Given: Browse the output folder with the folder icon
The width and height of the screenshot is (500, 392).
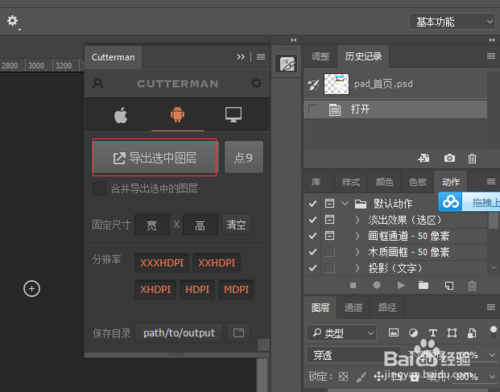Looking at the screenshot, I should tap(238, 333).
